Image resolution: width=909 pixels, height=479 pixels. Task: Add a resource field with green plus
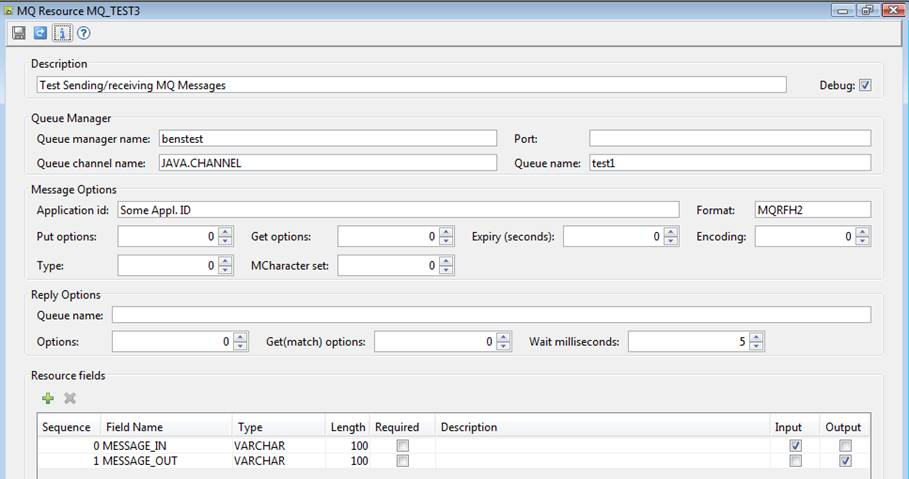coord(48,398)
